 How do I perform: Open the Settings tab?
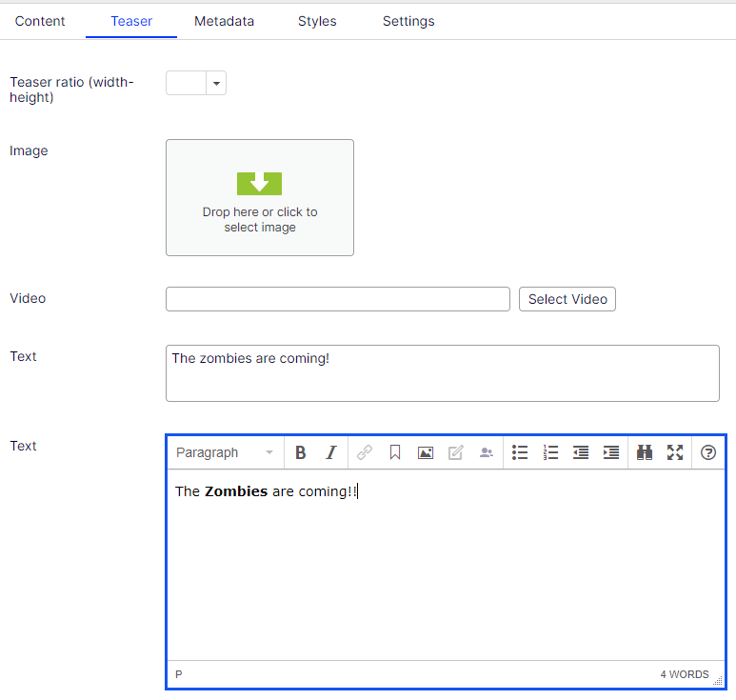tap(408, 21)
